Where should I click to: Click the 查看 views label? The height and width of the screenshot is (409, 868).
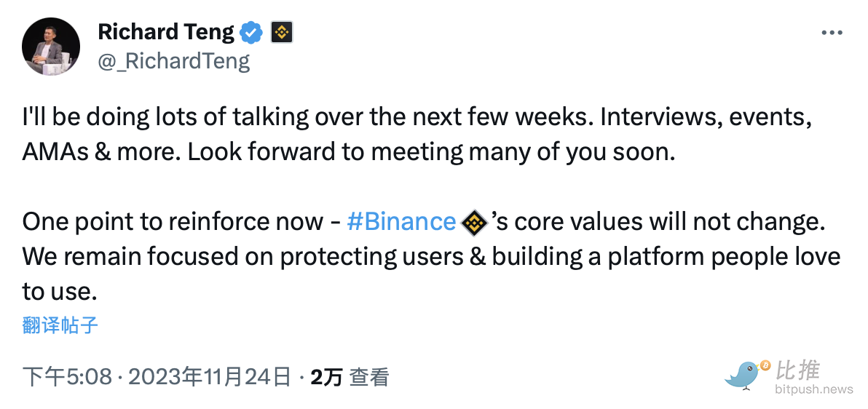(369, 377)
